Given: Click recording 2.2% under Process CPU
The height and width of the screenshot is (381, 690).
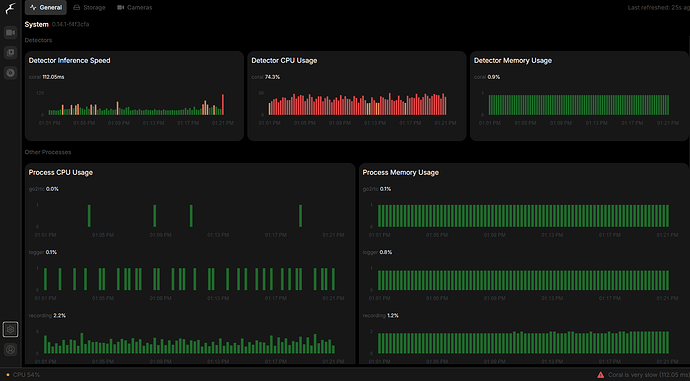Looking at the screenshot, I should 47,316.
